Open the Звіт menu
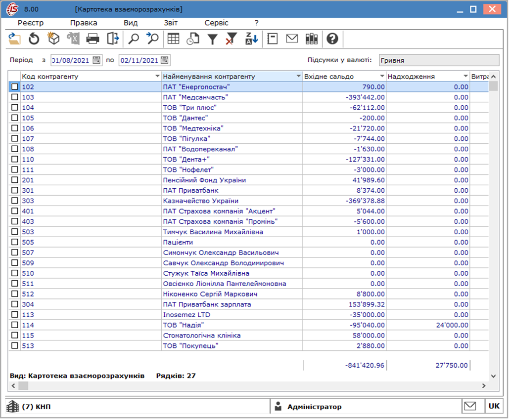The width and height of the screenshot is (511, 420). [171, 23]
